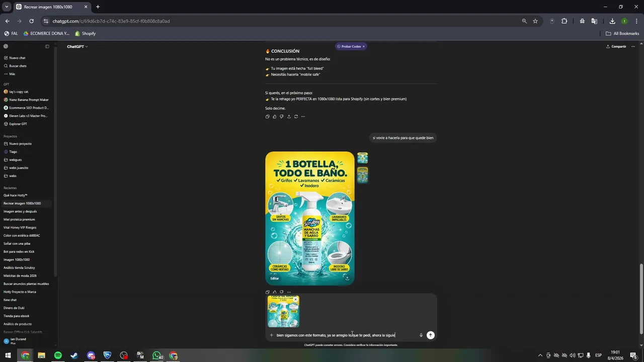Collapse the GPT section header
The height and width of the screenshot is (362, 644).
pyautogui.click(x=7, y=84)
